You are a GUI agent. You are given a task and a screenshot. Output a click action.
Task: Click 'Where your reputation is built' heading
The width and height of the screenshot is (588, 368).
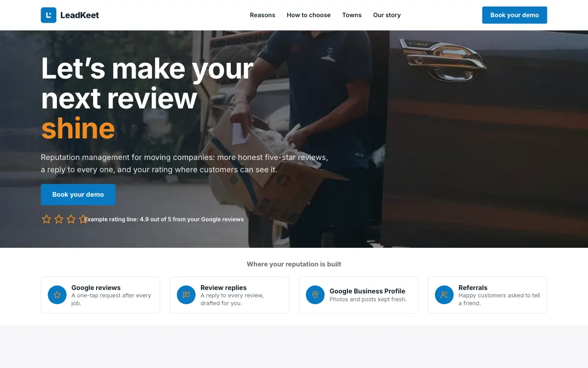pos(294,264)
